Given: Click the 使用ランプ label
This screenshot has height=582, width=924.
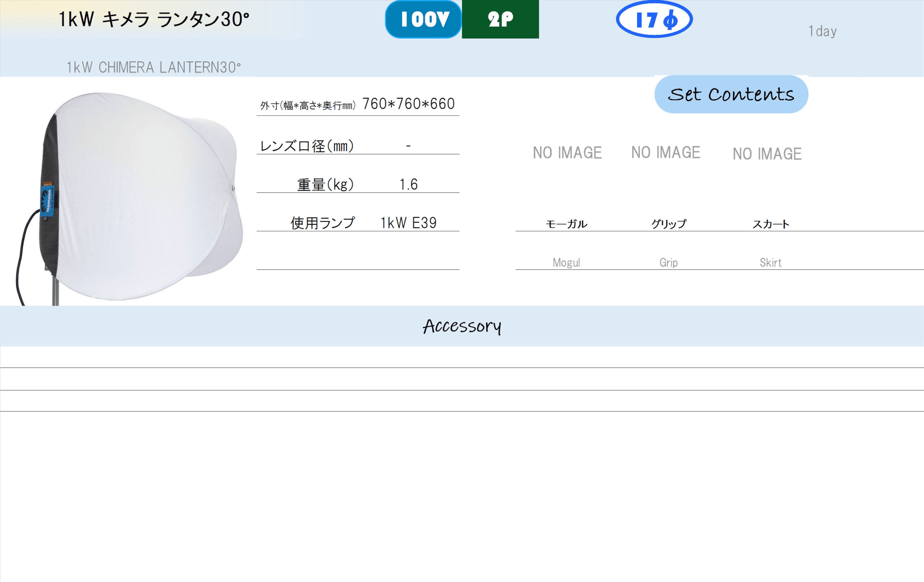Looking at the screenshot, I should click(x=323, y=223).
